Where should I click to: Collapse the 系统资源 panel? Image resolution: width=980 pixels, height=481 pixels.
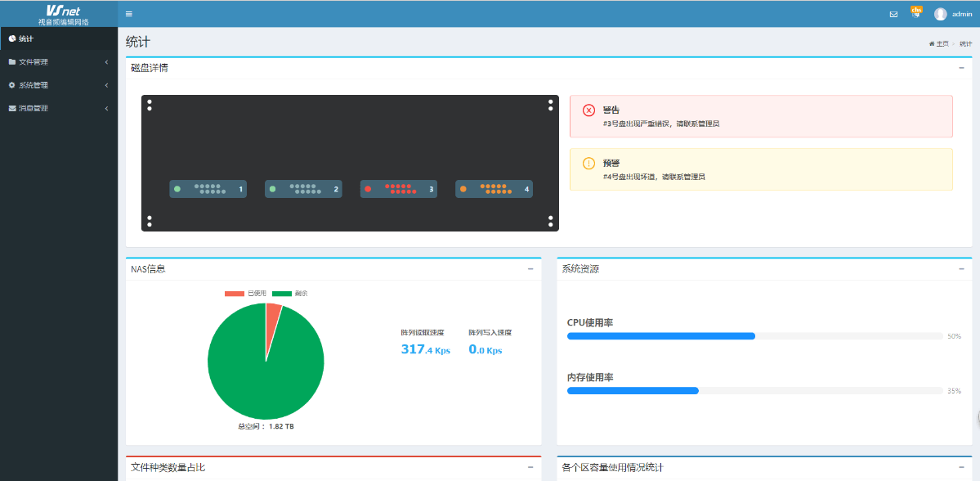(961, 268)
